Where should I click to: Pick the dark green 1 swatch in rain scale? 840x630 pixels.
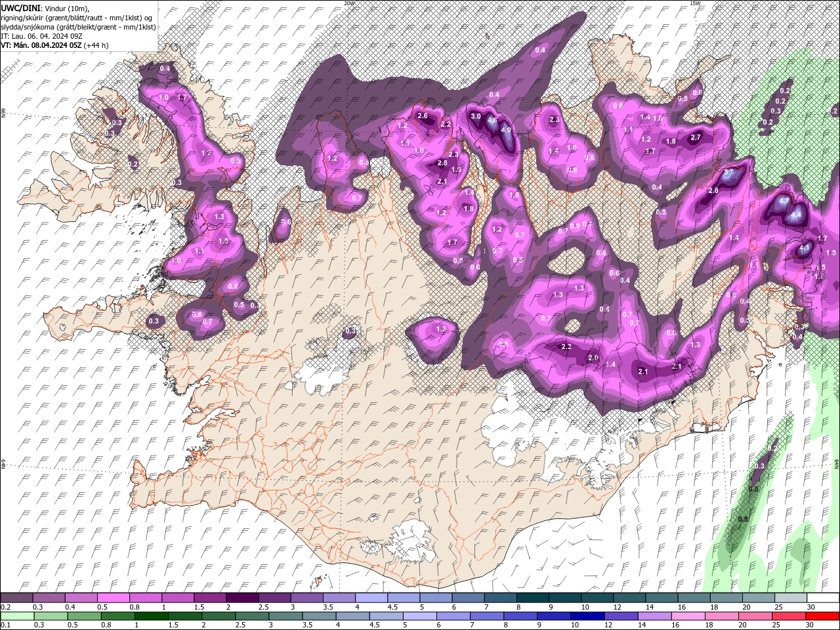pyautogui.click(x=152, y=616)
